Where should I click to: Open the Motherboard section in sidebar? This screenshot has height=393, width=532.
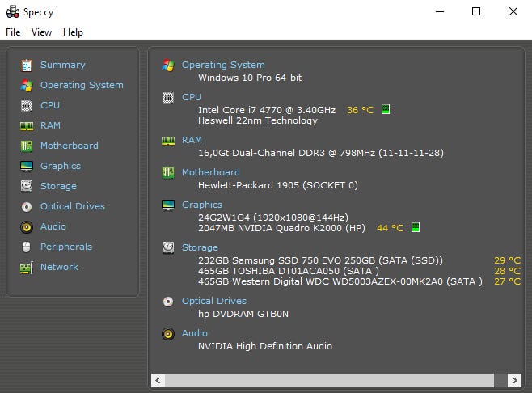coord(70,146)
